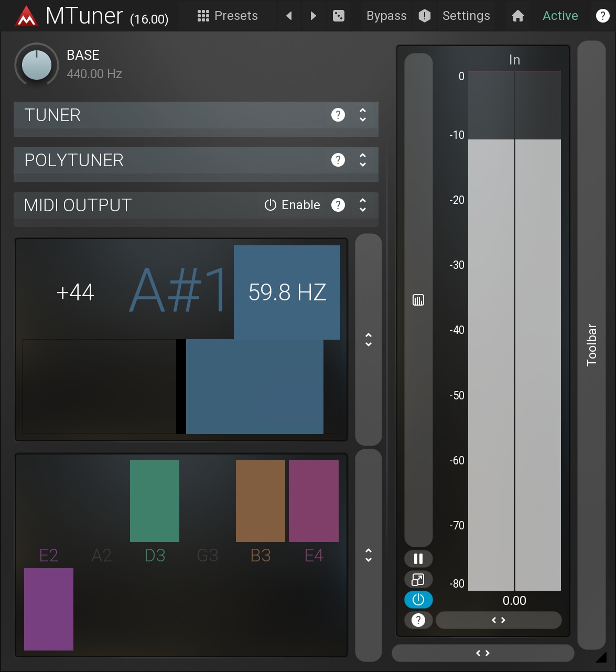
Task: Toggle the Bypass button
Action: click(386, 16)
